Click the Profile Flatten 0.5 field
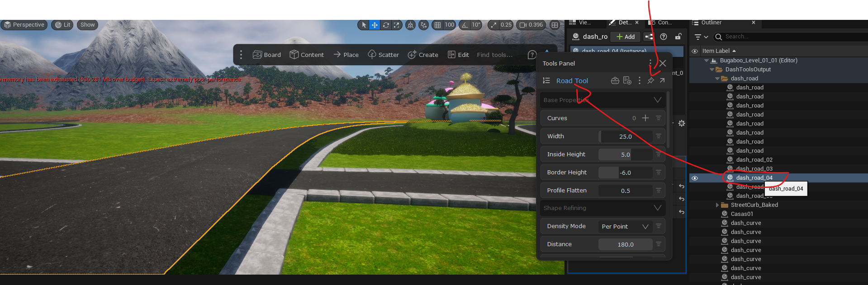Image resolution: width=868 pixels, height=285 pixels. 626,191
